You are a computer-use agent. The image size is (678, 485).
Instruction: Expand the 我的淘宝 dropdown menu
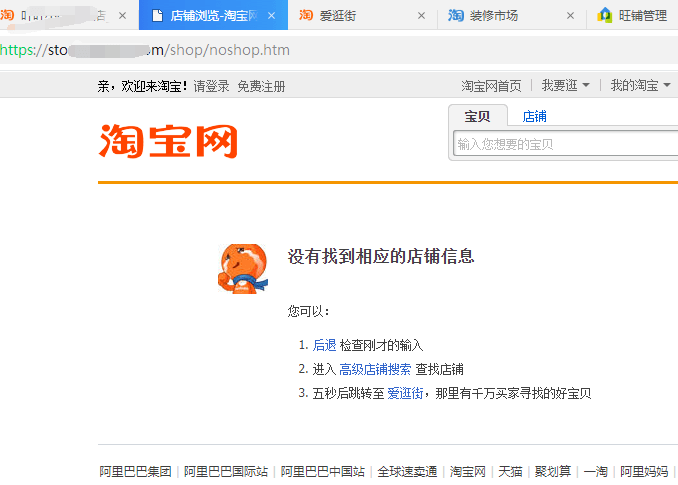click(x=640, y=85)
